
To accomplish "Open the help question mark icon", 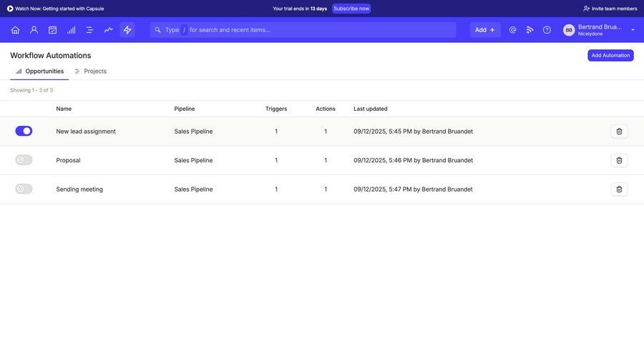I will coord(547,30).
